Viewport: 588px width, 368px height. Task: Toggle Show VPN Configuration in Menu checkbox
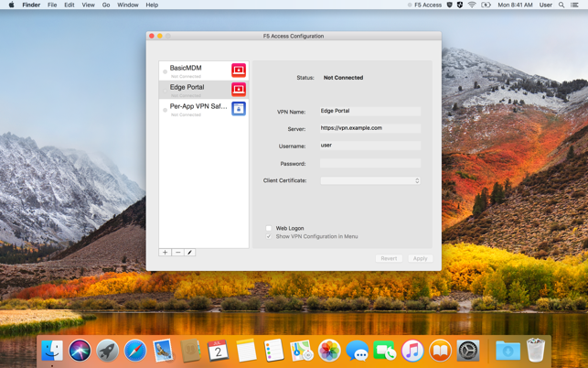click(269, 236)
